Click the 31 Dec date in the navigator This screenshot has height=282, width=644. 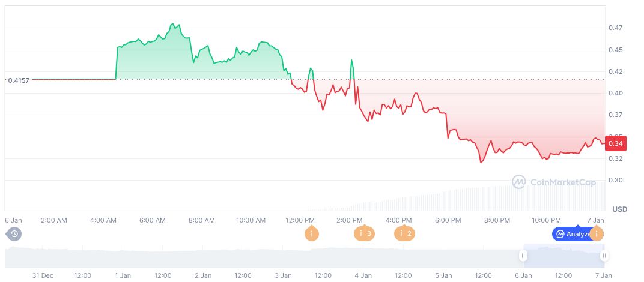[43, 275]
